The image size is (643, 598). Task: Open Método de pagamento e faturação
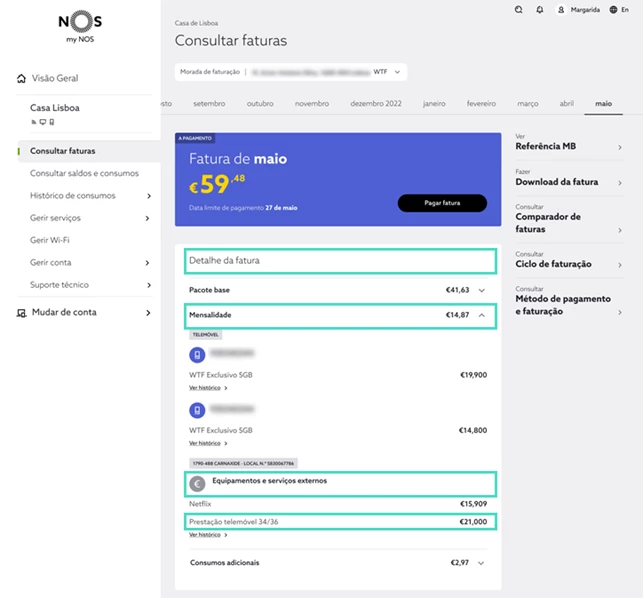[569, 301]
